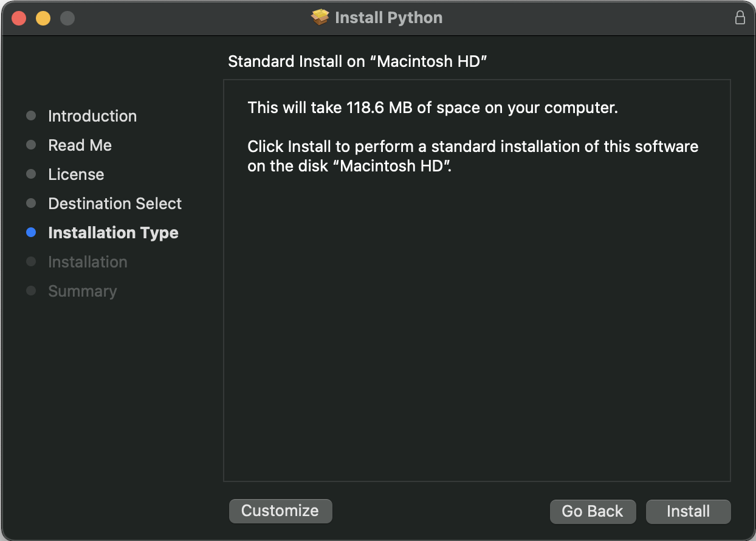Click the install size description text
The image size is (756, 541).
click(x=433, y=108)
